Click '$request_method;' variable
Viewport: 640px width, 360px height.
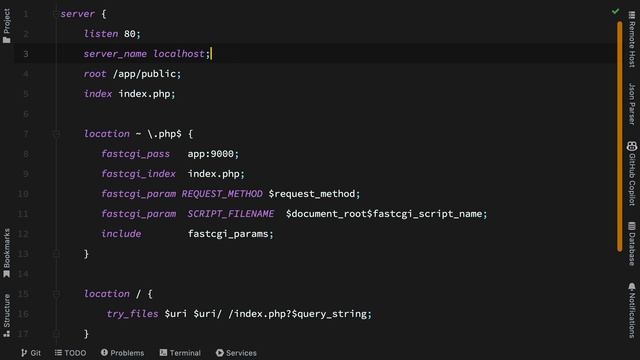314,194
